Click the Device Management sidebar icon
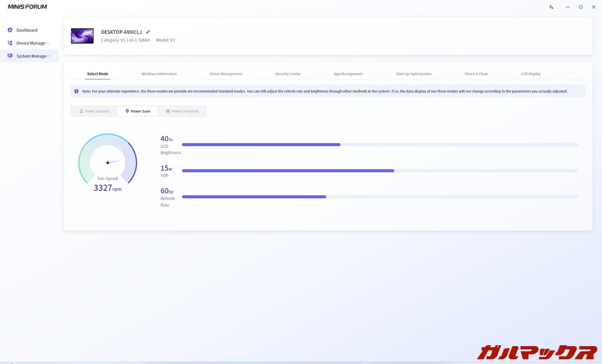This screenshot has width=602, height=364. click(10, 43)
